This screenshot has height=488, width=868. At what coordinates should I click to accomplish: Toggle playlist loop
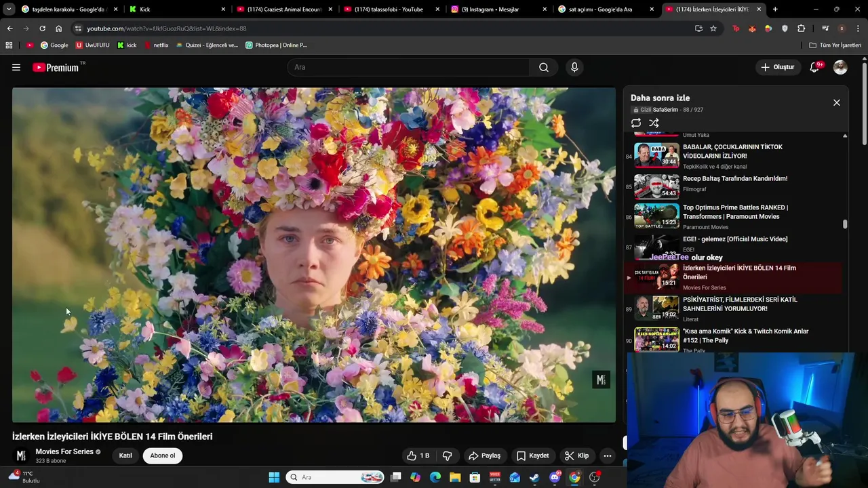point(636,123)
